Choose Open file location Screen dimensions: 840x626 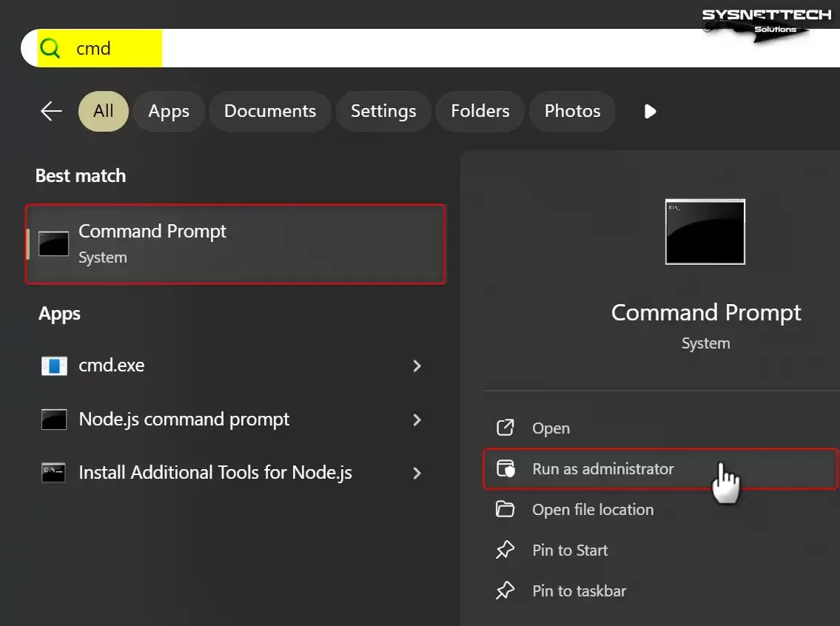click(x=661, y=510)
